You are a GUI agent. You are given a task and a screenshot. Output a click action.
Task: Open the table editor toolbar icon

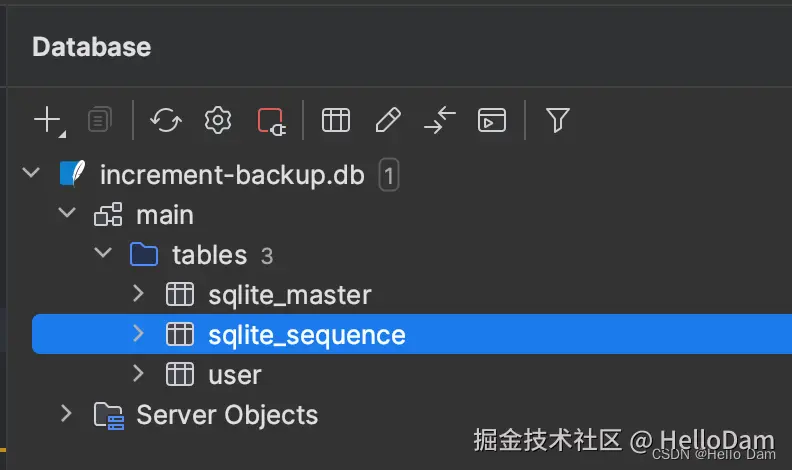pyautogui.click(x=335, y=121)
